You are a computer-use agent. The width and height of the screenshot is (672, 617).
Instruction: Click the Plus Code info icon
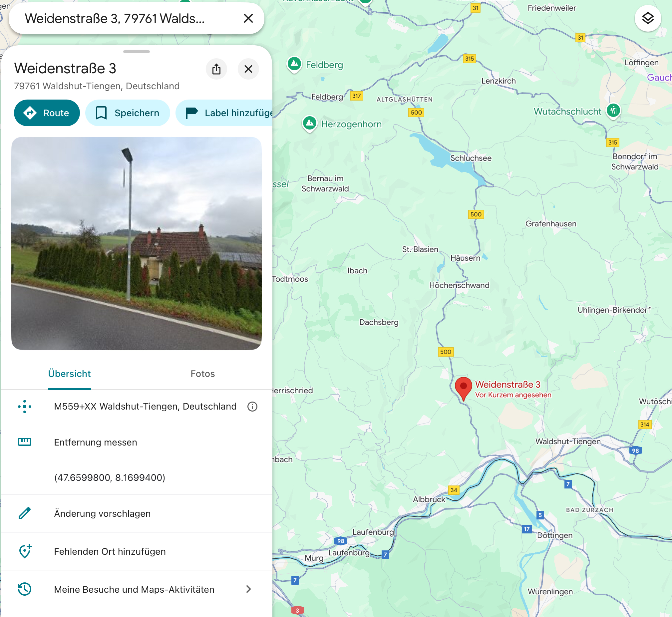(252, 406)
